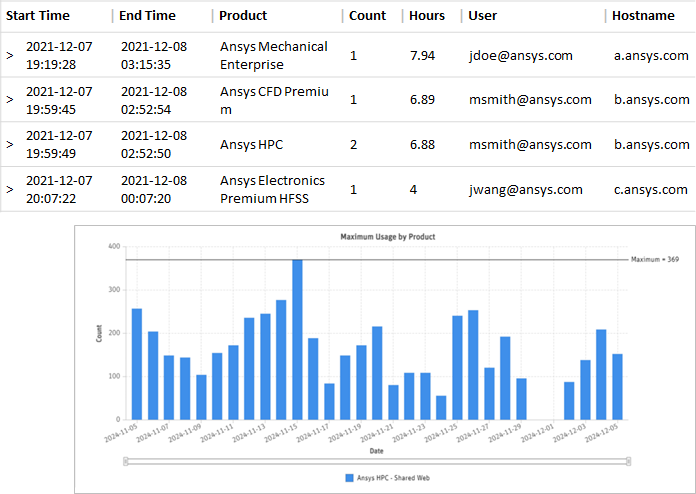
Task: Click the Product column header
Action: click(x=243, y=16)
